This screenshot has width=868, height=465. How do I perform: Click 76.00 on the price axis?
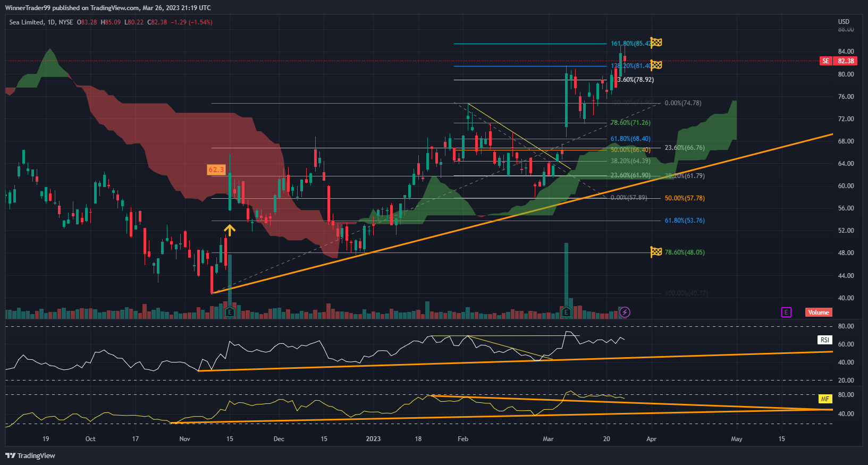coord(846,97)
